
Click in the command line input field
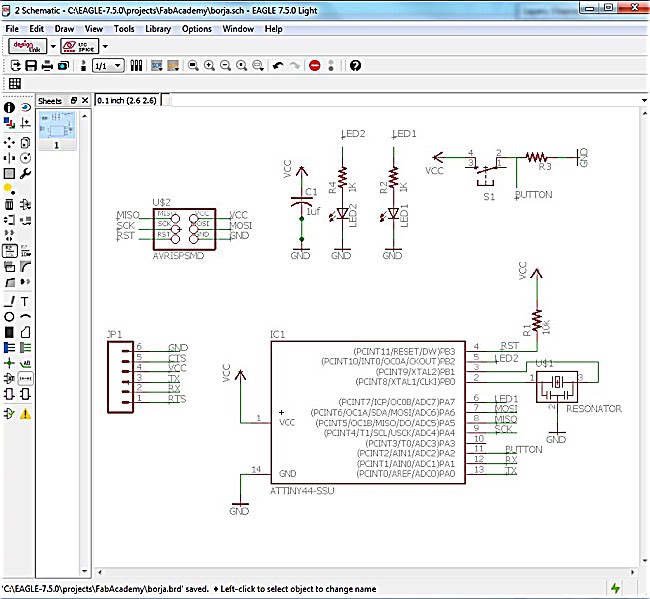404,100
